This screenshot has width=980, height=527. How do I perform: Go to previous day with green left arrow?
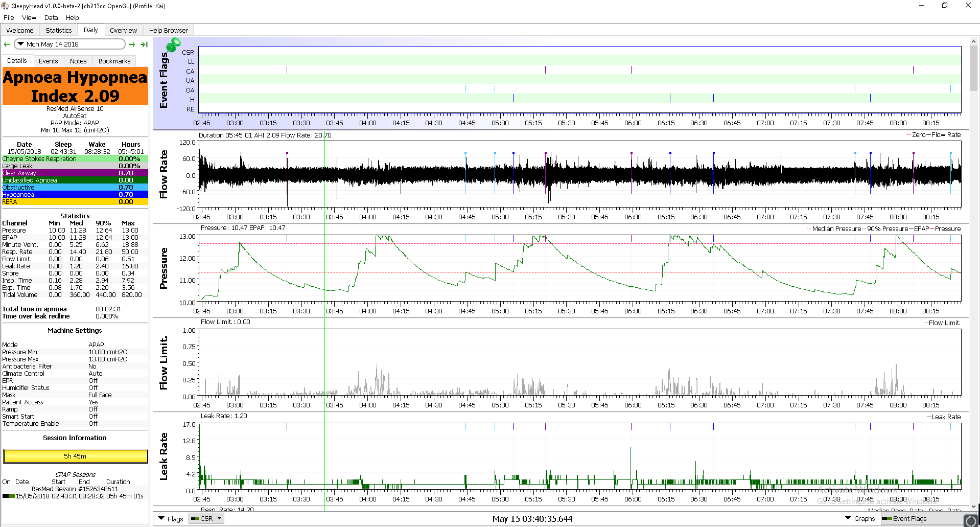[x=7, y=44]
